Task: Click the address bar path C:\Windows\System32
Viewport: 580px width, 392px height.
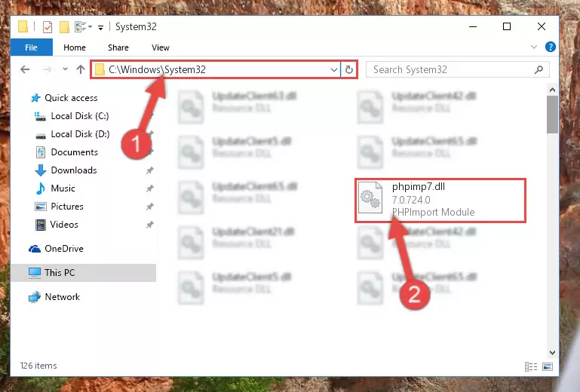Action: [x=157, y=69]
